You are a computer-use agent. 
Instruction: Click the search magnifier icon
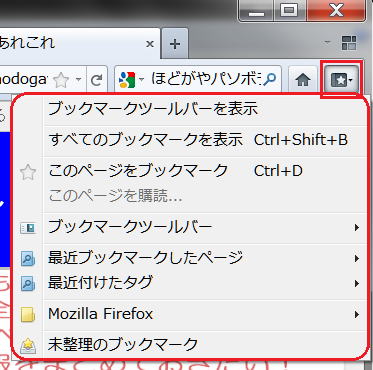pyautogui.click(x=270, y=79)
